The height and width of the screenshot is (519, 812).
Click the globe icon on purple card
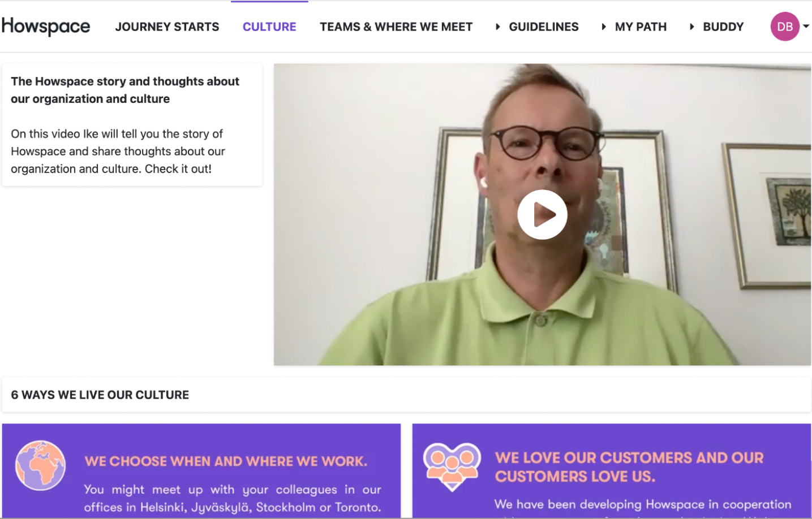click(40, 465)
